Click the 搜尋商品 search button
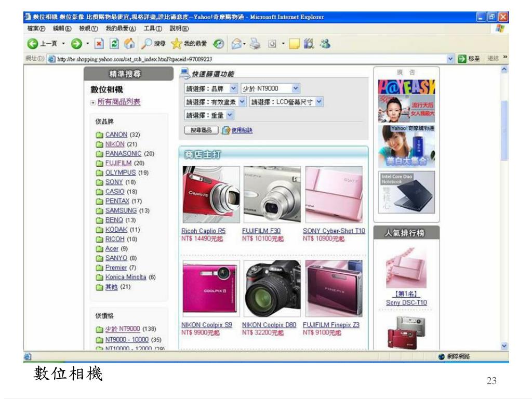 [x=201, y=130]
